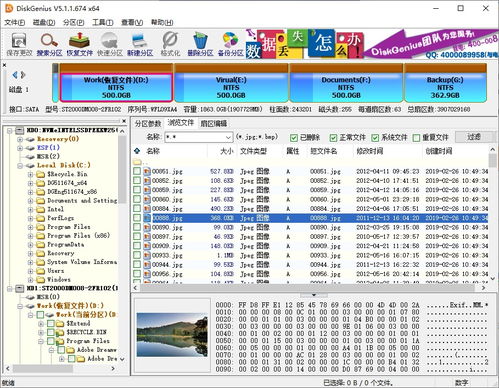Viewport: 499px width, 388px height.
Task: Click the tree panel horizontal scrollbar
Action: 60,368
